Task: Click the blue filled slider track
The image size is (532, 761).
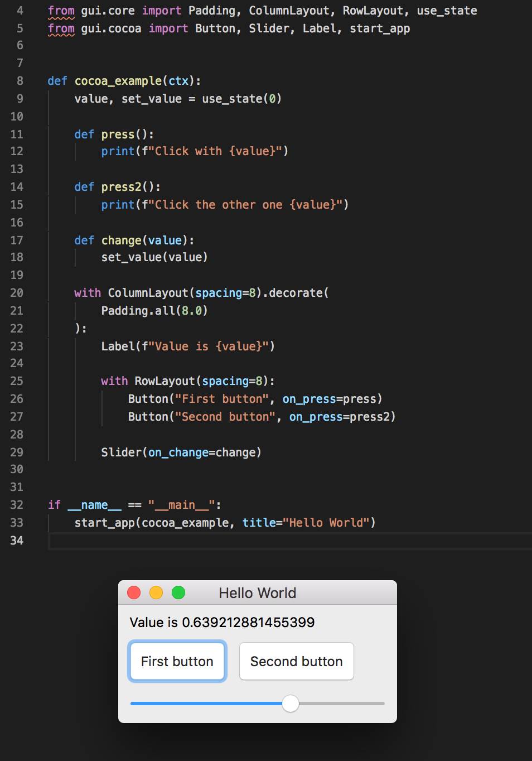Action: point(206,704)
